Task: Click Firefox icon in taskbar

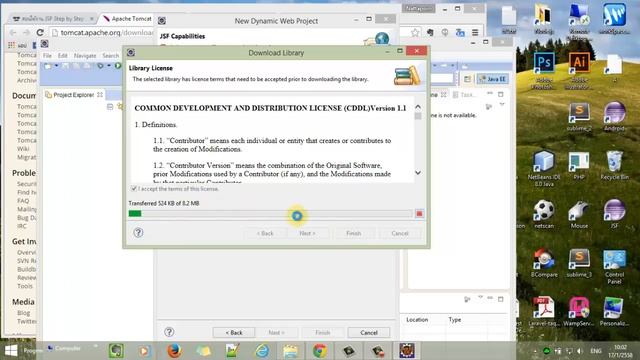Action: 174,351
